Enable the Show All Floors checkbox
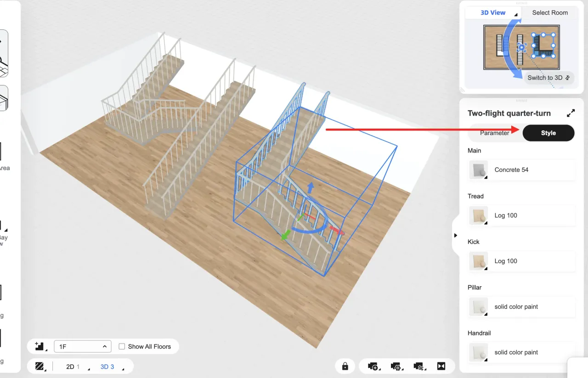 [122, 346]
